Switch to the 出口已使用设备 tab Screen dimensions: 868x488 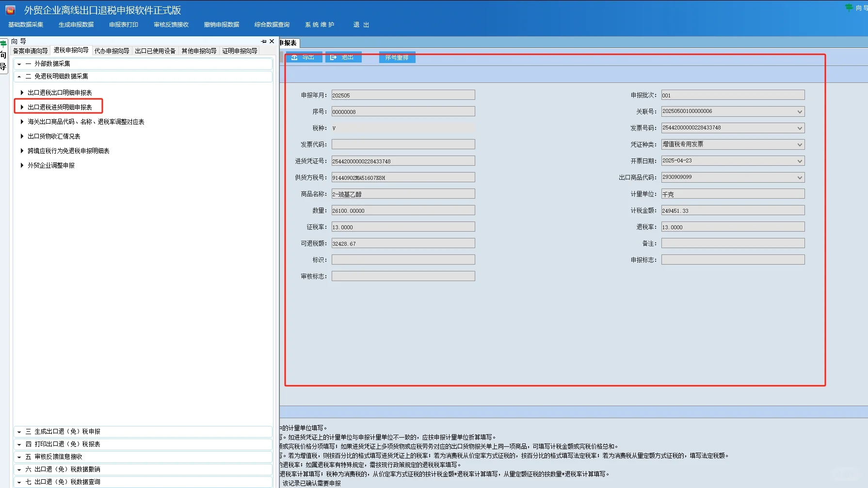pyautogui.click(x=155, y=51)
